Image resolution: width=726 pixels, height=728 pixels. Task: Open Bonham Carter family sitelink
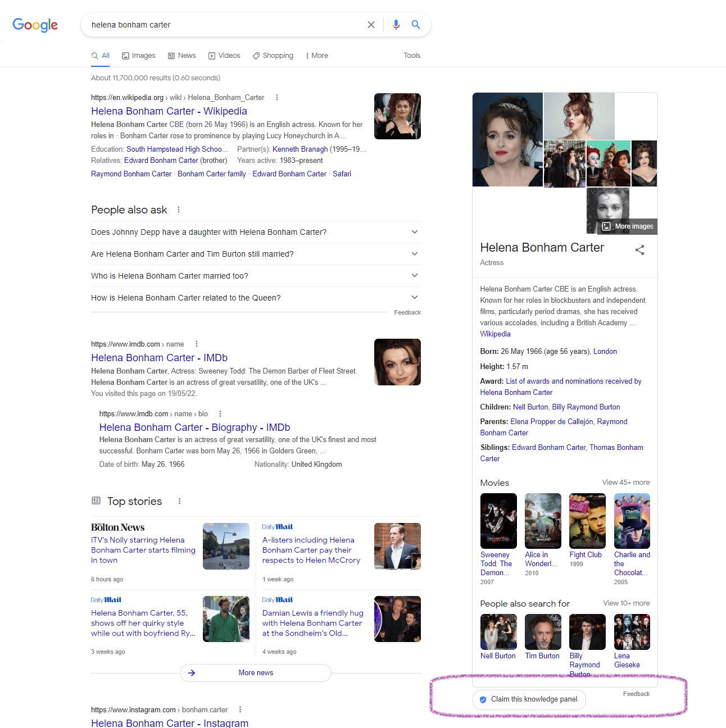[212, 174]
